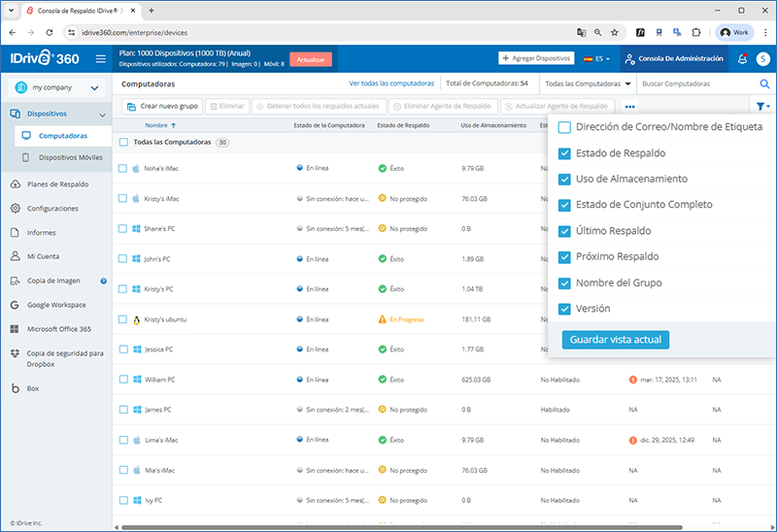Image resolution: width=777 pixels, height=532 pixels.
Task: Uncheck the Versión column checkbox
Action: [564, 309]
